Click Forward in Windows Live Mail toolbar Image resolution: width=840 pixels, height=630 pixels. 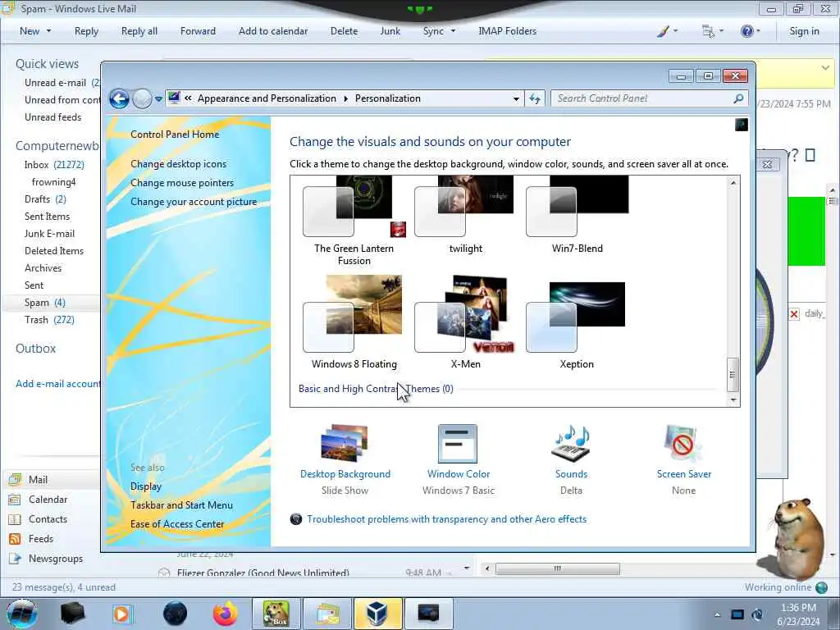click(198, 31)
